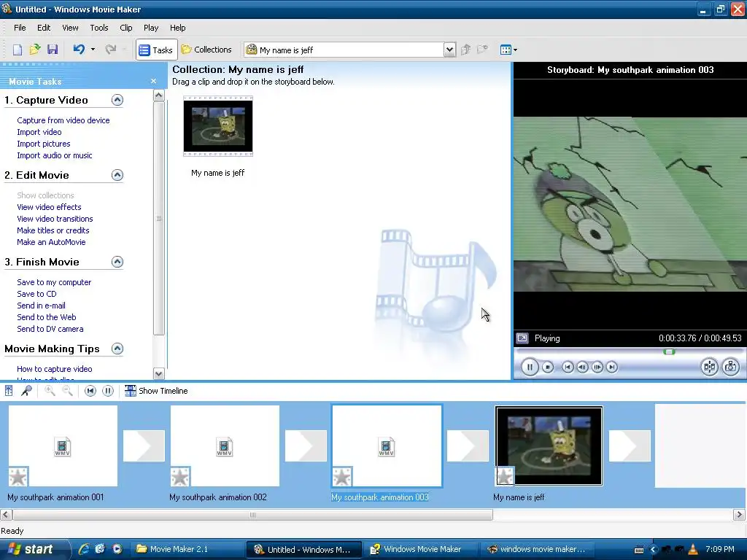Click the new collection folder icon

(x=483, y=50)
